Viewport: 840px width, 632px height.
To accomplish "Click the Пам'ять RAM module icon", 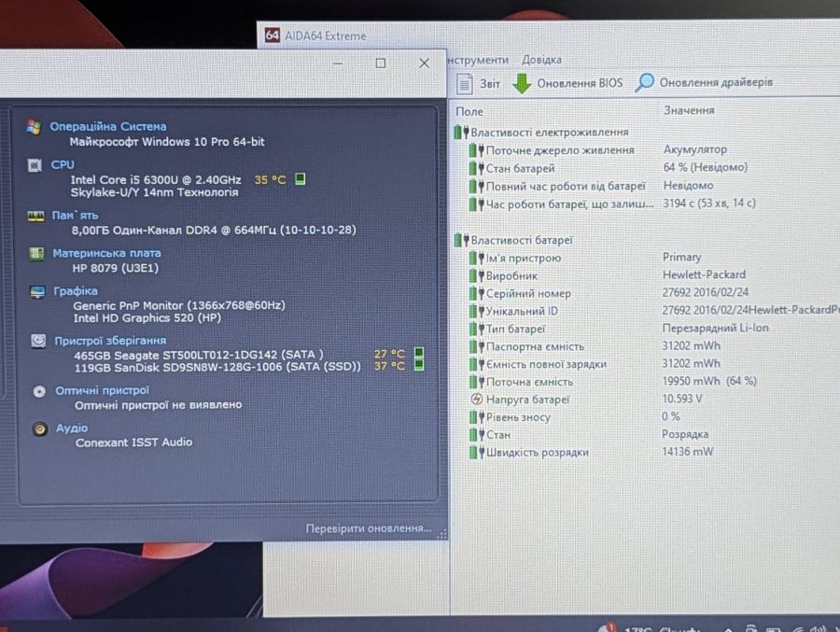I will 35,216.
